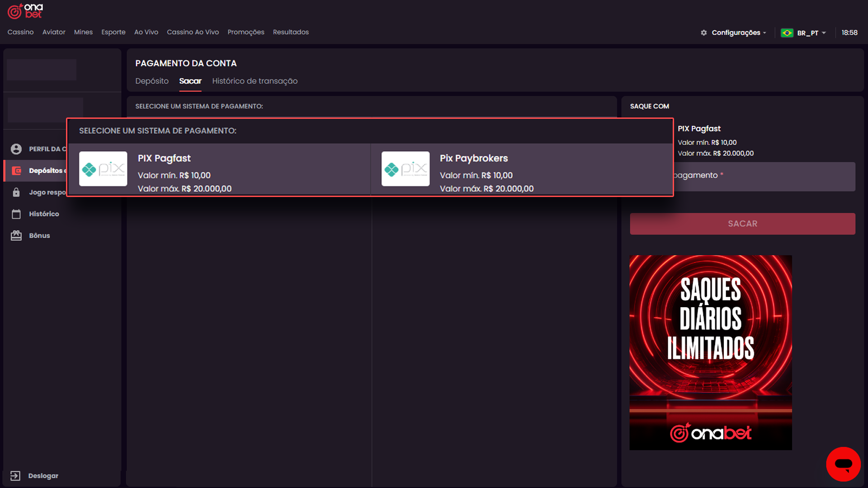
Task: Click the settings gear icon near Configurações
Action: tap(704, 33)
